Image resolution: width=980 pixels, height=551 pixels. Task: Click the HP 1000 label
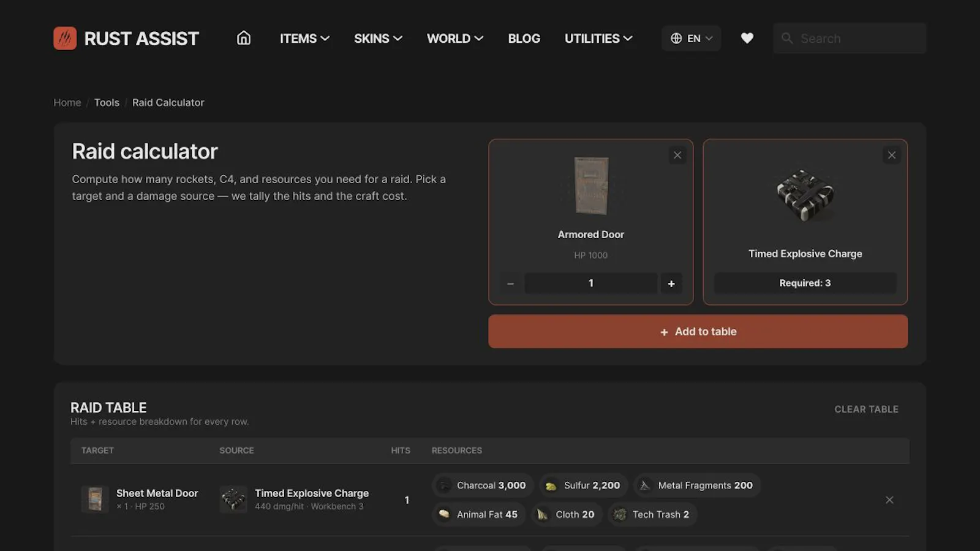591,255
